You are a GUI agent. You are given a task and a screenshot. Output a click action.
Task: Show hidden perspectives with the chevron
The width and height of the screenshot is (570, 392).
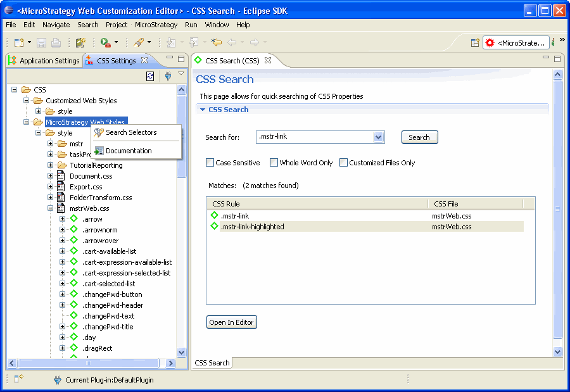(562, 40)
